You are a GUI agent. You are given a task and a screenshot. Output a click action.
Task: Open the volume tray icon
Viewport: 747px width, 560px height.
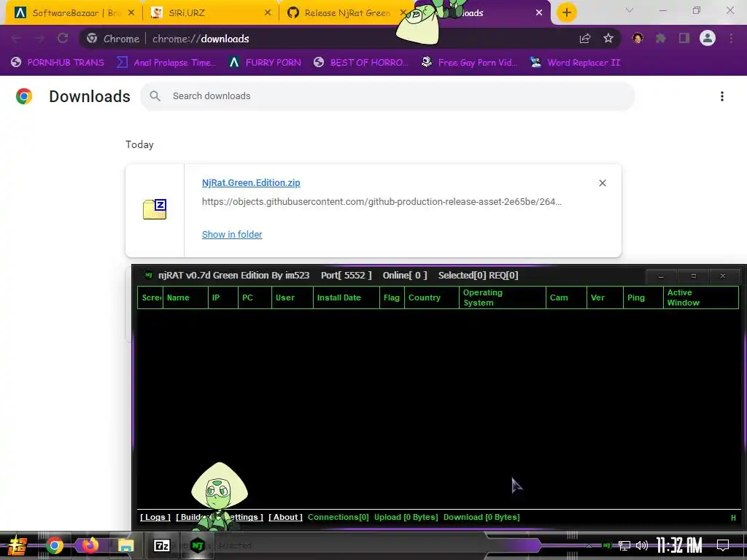642,545
